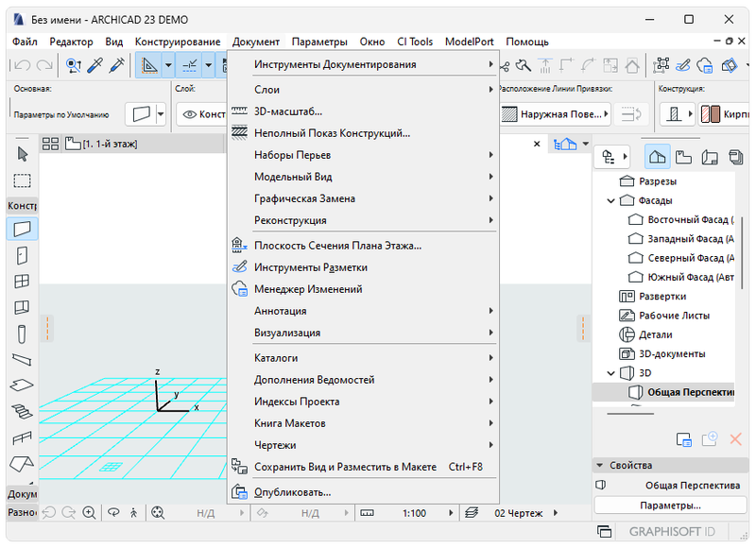756x548 pixels.
Task: Activate the Inject Parameters syringe
Action: [117, 64]
